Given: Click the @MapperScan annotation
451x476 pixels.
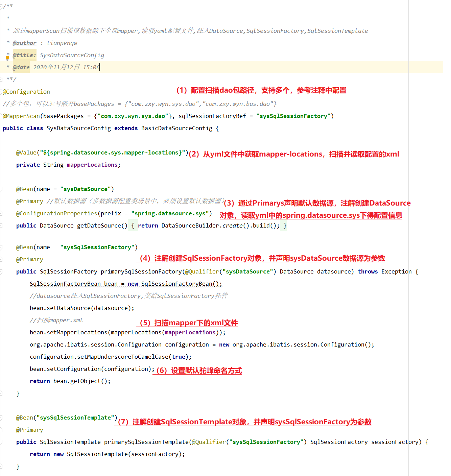Looking at the screenshot, I should pyautogui.click(x=21, y=116).
